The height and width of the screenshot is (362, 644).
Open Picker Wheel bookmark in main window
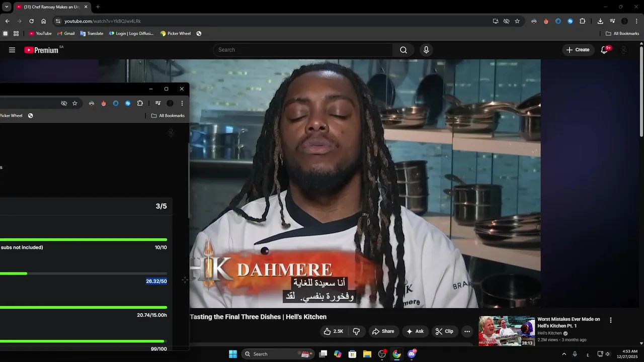pyautogui.click(x=176, y=34)
